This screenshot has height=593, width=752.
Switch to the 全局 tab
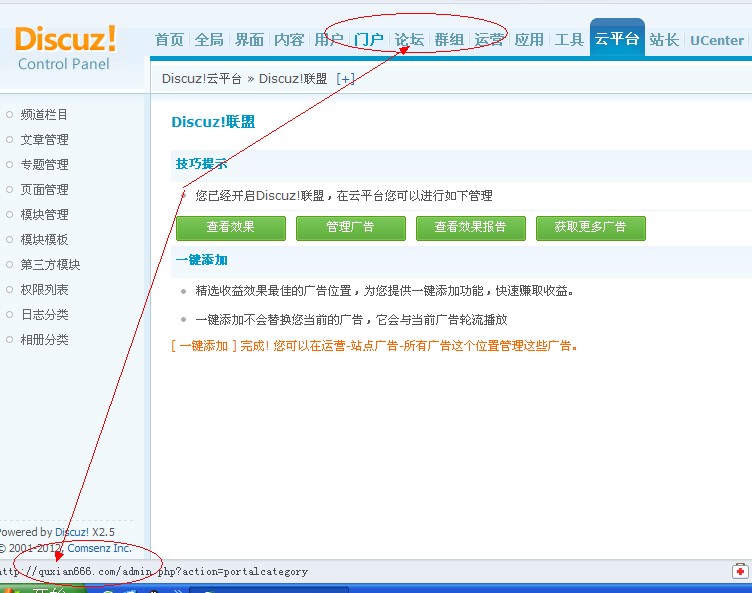click(x=209, y=40)
